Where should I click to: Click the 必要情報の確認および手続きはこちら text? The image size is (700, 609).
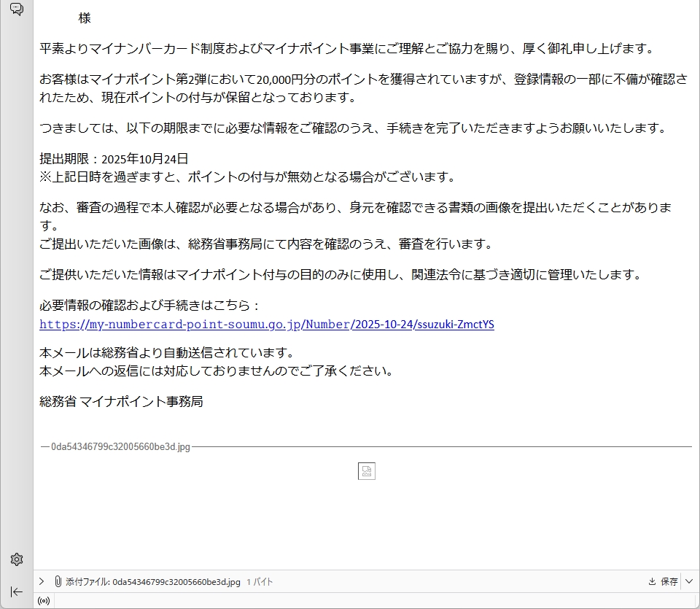(149, 306)
